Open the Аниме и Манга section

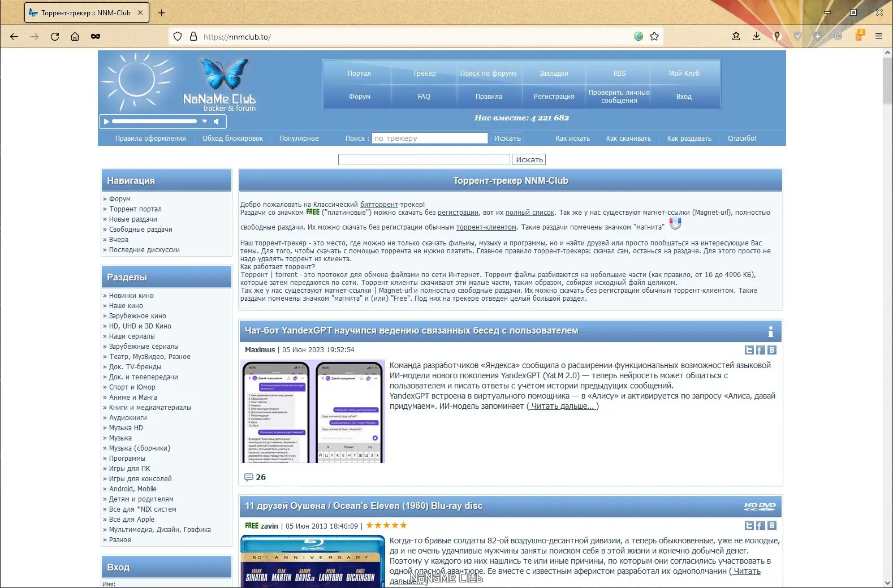[x=133, y=397]
